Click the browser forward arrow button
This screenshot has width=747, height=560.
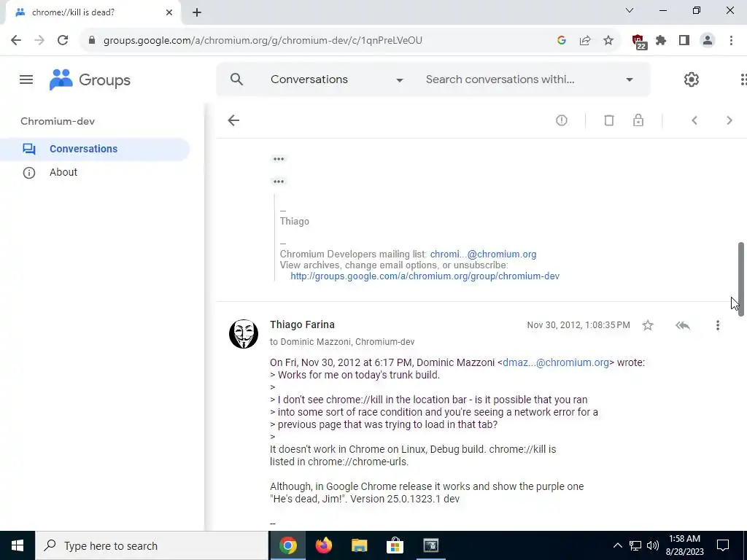[39, 41]
